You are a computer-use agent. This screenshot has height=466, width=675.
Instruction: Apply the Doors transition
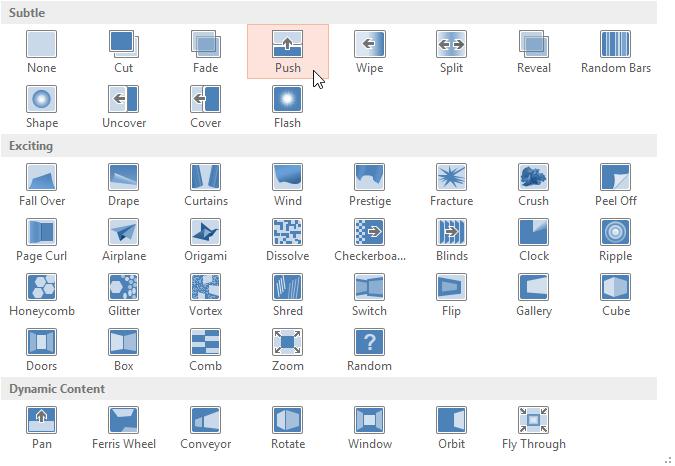pos(41,350)
